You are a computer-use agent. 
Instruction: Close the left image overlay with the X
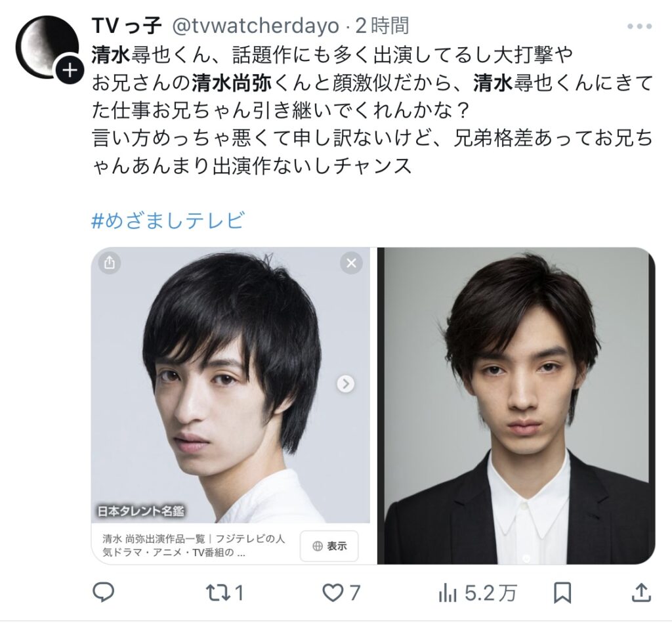(x=352, y=263)
